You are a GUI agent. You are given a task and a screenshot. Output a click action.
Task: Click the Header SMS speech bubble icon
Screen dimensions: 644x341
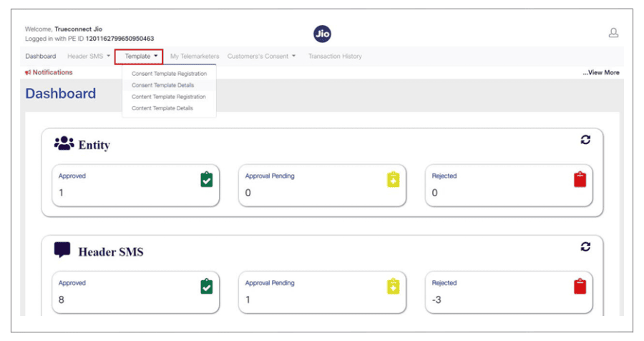click(x=62, y=250)
